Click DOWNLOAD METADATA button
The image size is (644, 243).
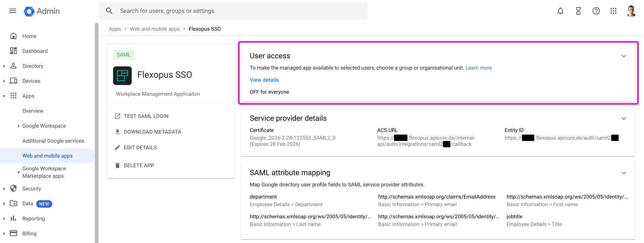tap(152, 132)
